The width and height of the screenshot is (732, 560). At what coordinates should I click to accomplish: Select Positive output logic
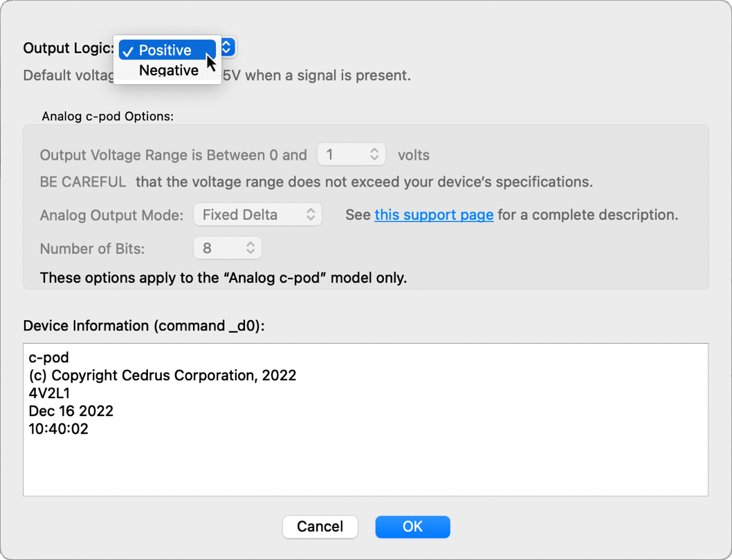tap(166, 50)
